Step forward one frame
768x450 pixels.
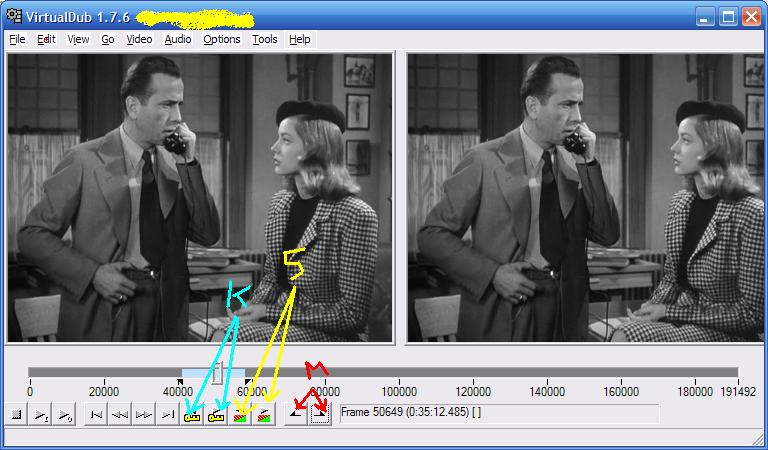tap(144, 414)
